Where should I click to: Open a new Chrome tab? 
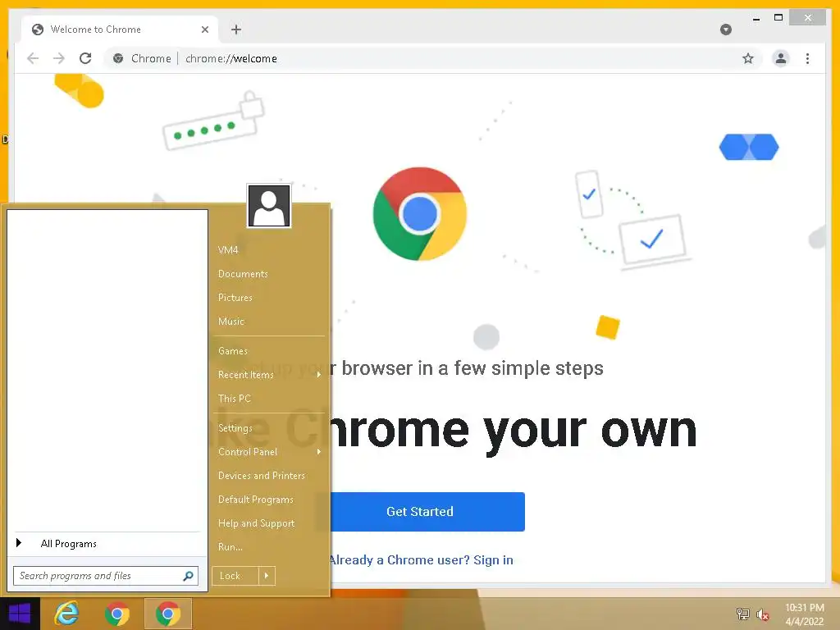pos(236,30)
